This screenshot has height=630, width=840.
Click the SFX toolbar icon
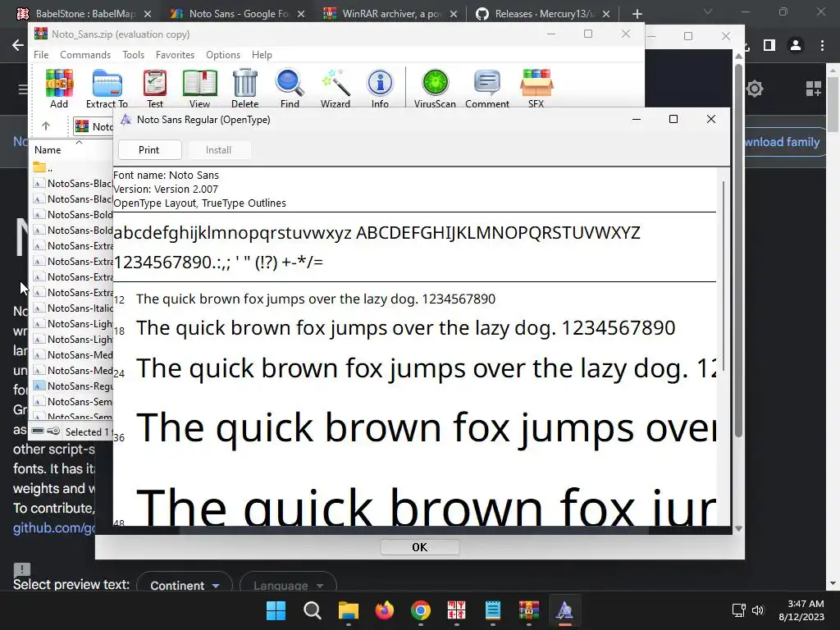pyautogui.click(x=536, y=89)
